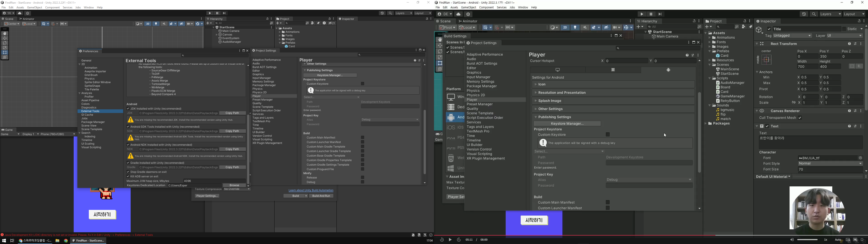Select the Move tool in left Scene view
This screenshot has width=868, height=244.
(5, 38)
